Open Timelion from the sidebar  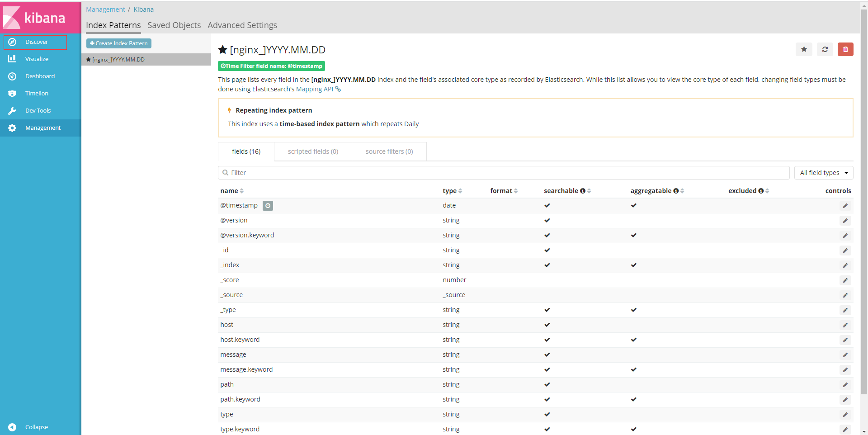40,94
